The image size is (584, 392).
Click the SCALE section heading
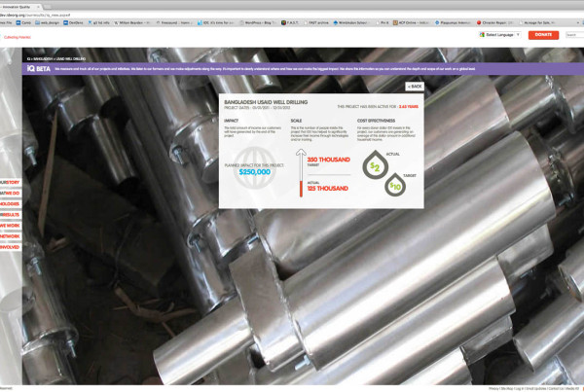tap(296, 121)
